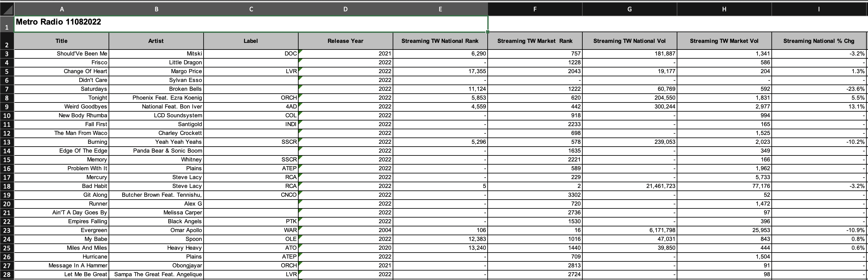Select row 28 header
Screen dimensions: 868x280
click(x=7, y=274)
